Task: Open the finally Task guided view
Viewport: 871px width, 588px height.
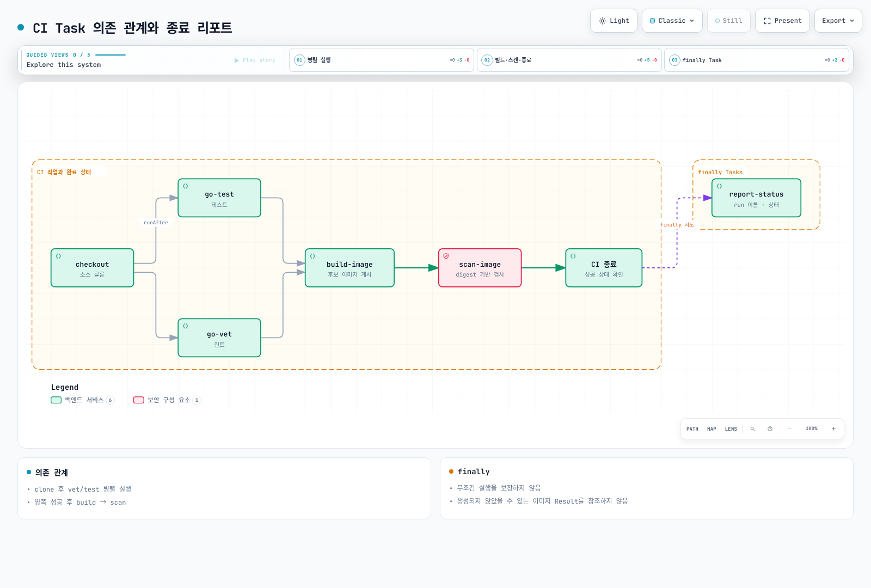Action: coord(757,60)
